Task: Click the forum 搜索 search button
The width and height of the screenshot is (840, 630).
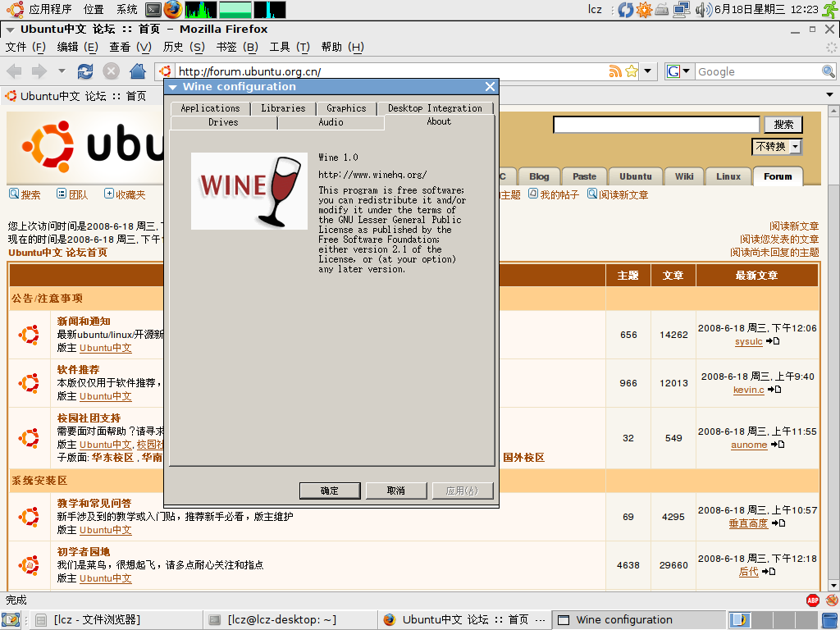Action: coord(783,125)
